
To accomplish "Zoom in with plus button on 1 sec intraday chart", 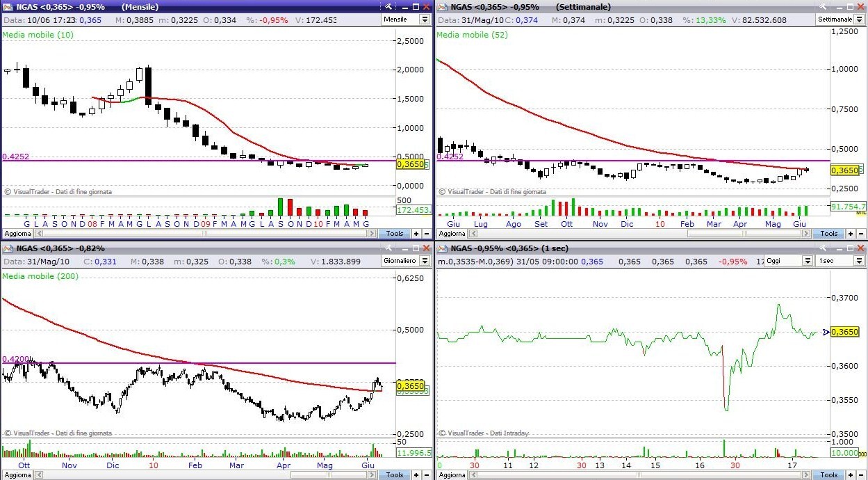I will [851, 474].
